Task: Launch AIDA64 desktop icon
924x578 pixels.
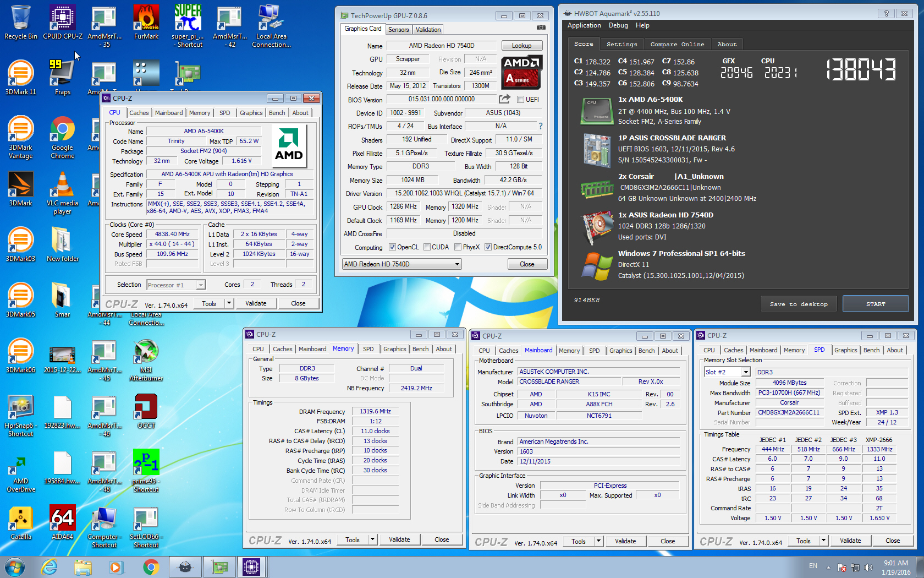Action: coord(63,522)
